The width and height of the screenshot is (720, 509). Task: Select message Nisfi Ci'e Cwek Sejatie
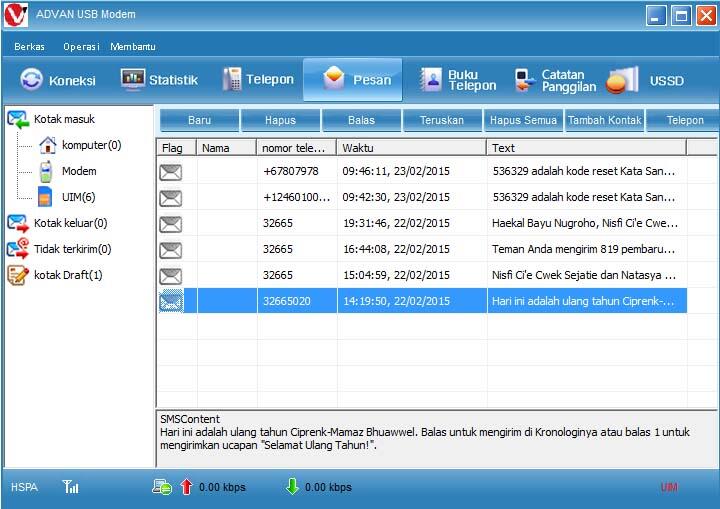(x=422, y=275)
